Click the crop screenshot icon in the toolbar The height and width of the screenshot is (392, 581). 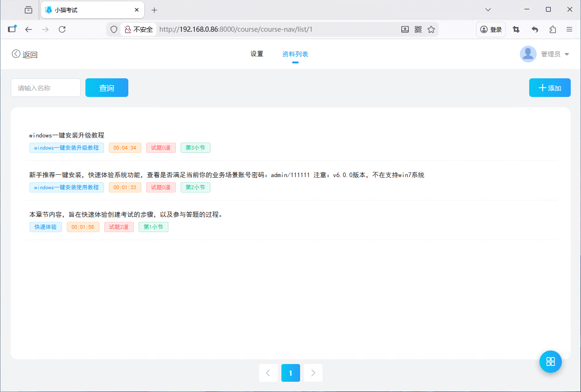[516, 29]
